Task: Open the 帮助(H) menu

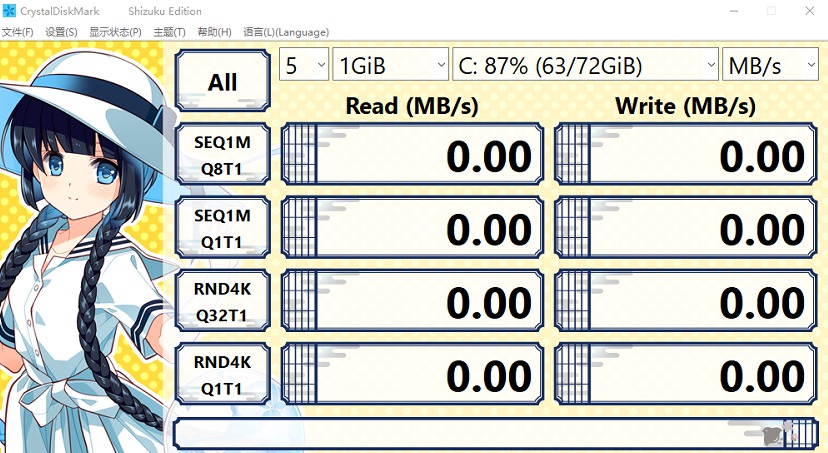Action: pyautogui.click(x=214, y=32)
